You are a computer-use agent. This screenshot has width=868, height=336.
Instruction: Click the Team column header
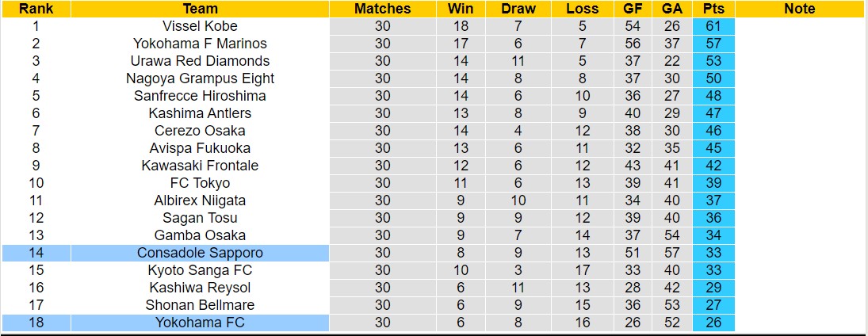tap(200, 9)
